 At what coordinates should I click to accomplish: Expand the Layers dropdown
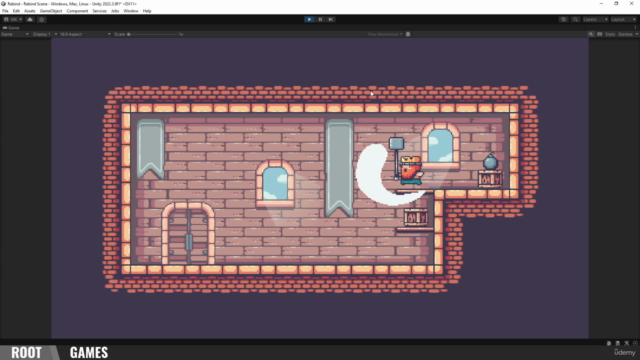pyautogui.click(x=595, y=19)
